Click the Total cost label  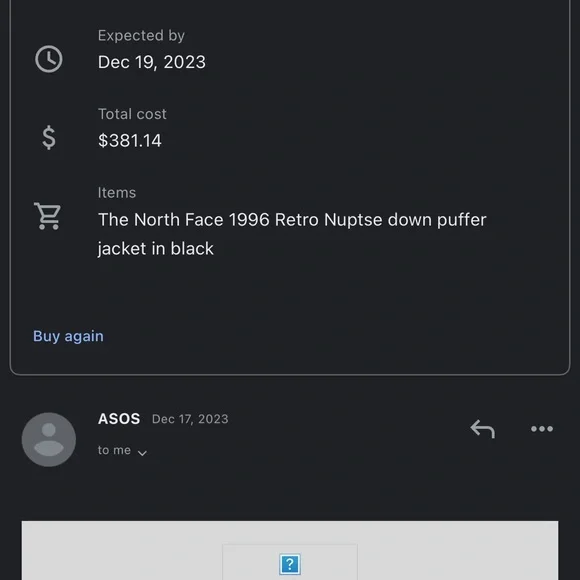pos(132,114)
